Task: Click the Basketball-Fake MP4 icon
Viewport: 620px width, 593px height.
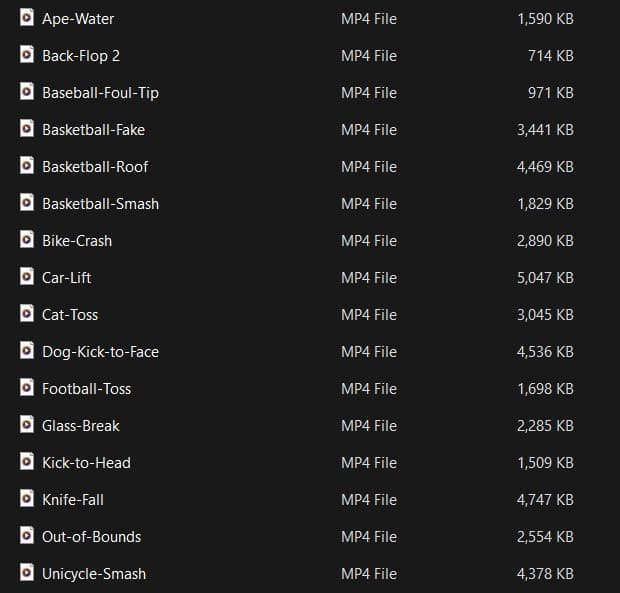Action: click(x=27, y=129)
